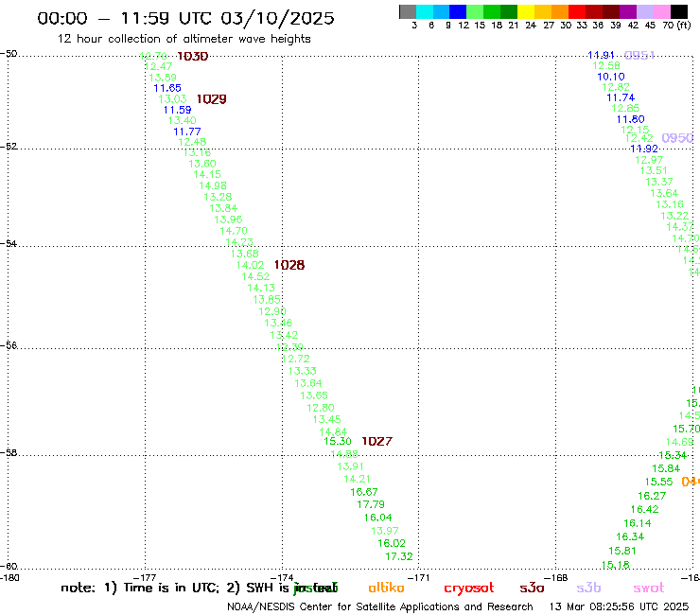Click the wave height value 15.84
This screenshot has width=700, height=615.
[x=666, y=468]
